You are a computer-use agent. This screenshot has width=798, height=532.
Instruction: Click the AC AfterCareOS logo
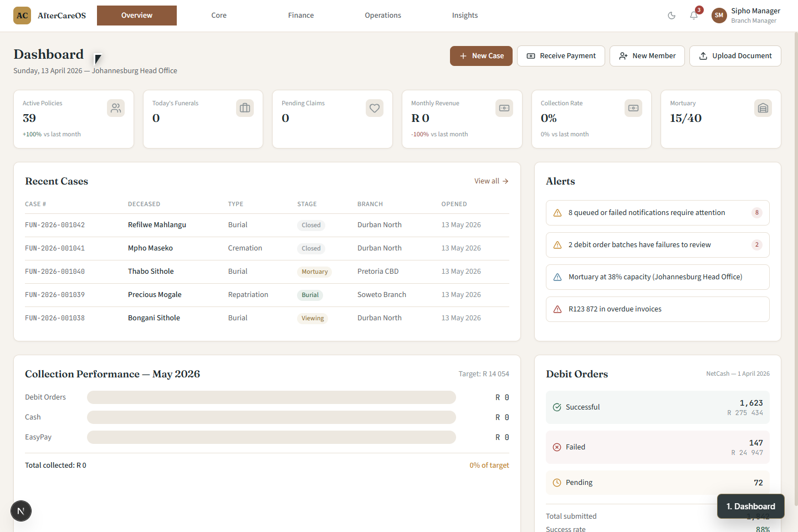pyautogui.click(x=50, y=16)
